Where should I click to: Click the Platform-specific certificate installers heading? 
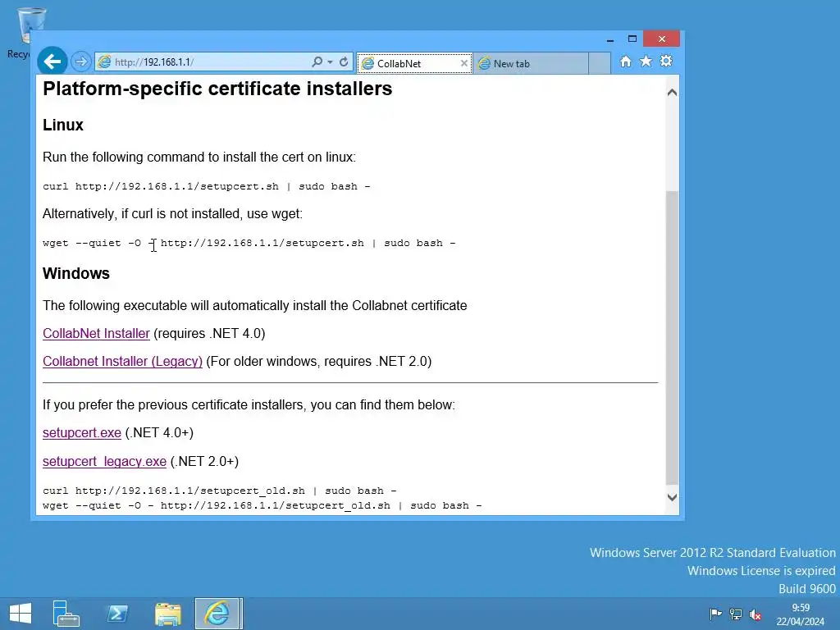pyautogui.click(x=217, y=89)
